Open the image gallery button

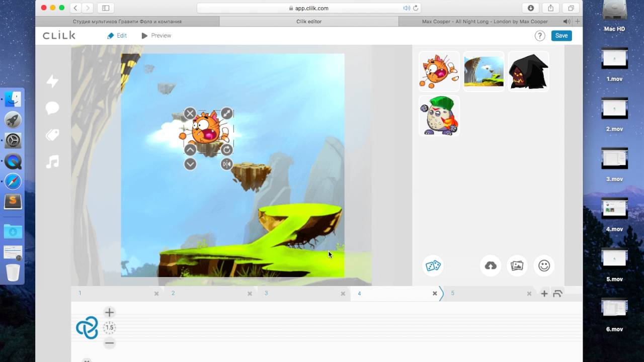[517, 265]
